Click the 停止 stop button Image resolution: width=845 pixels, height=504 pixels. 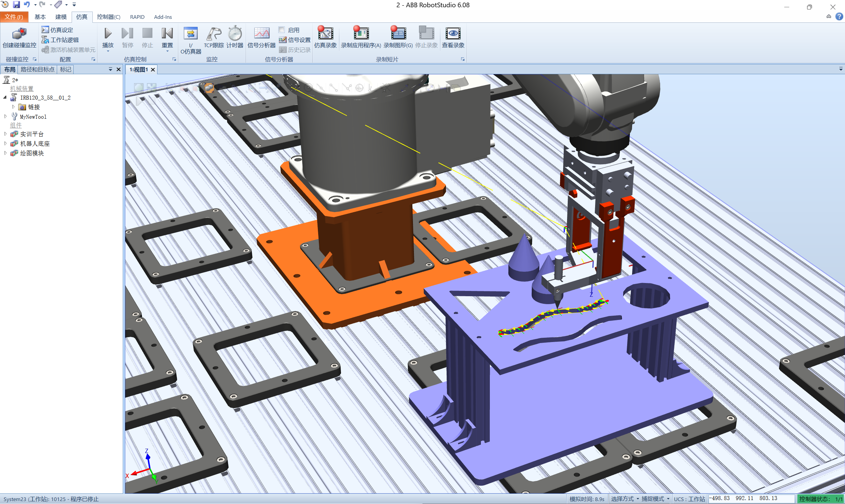[147, 37]
